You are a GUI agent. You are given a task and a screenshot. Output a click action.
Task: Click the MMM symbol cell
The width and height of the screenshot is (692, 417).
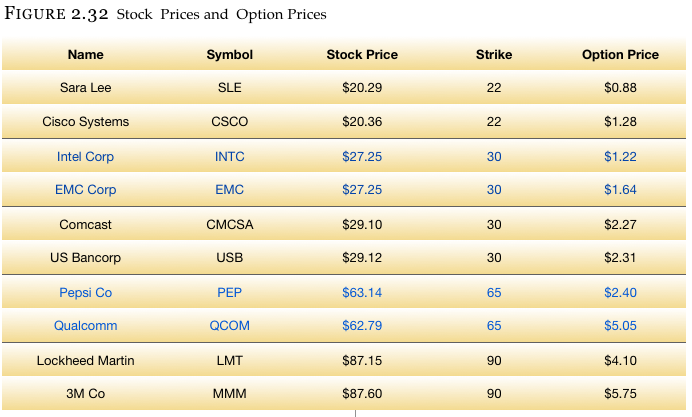point(229,394)
